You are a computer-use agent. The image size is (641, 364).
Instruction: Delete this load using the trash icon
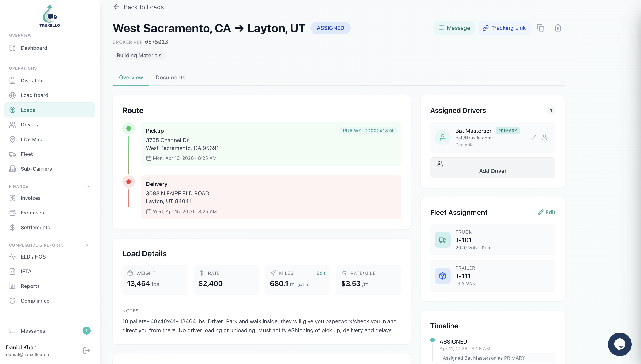click(x=558, y=28)
